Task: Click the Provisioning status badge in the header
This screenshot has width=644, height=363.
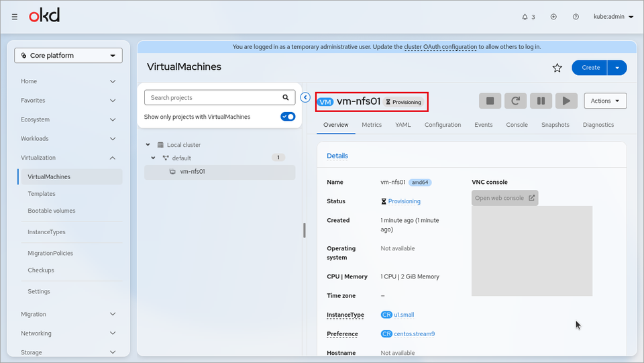Action: [x=404, y=102]
